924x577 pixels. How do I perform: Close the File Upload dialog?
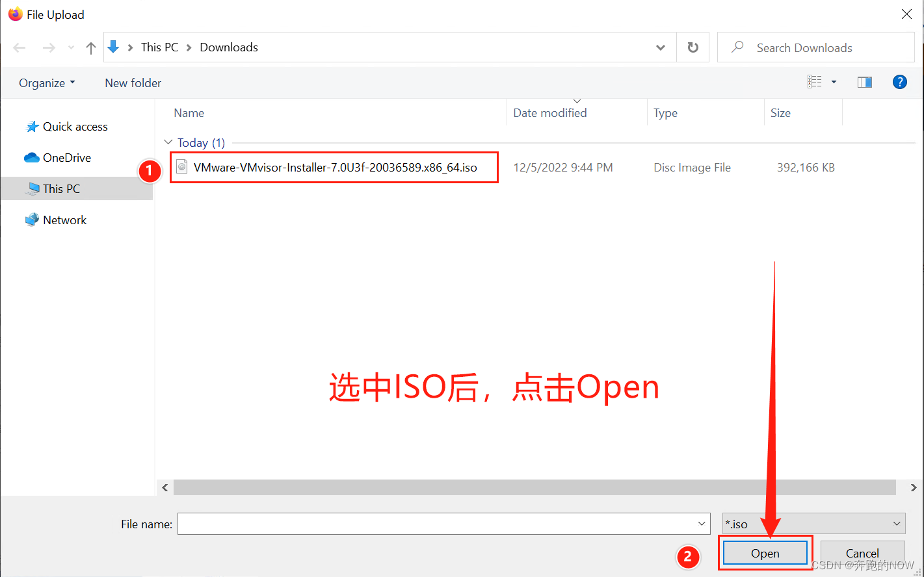(906, 14)
